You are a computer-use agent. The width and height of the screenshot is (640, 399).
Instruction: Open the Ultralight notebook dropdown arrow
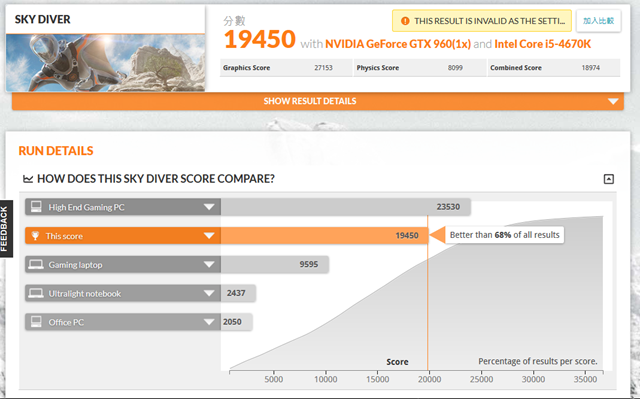click(209, 293)
